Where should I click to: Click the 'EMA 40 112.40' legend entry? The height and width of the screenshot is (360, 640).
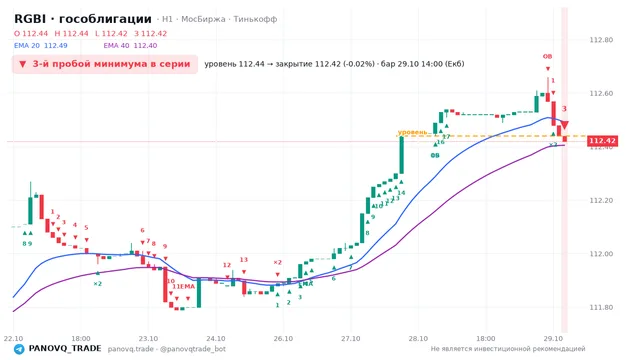(x=130, y=46)
